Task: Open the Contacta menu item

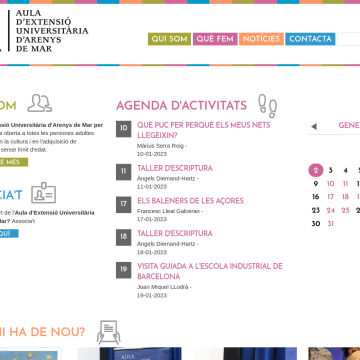Action: tap(310, 39)
